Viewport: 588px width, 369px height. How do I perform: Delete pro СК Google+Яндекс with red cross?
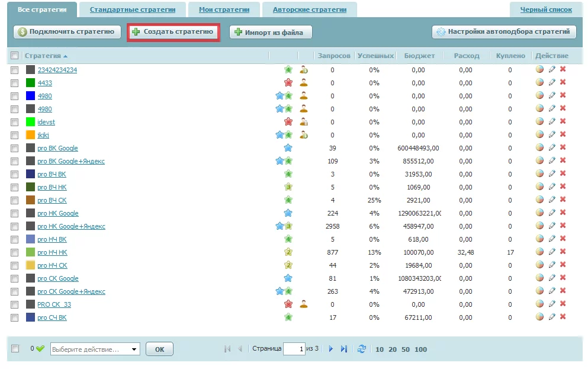(x=563, y=291)
